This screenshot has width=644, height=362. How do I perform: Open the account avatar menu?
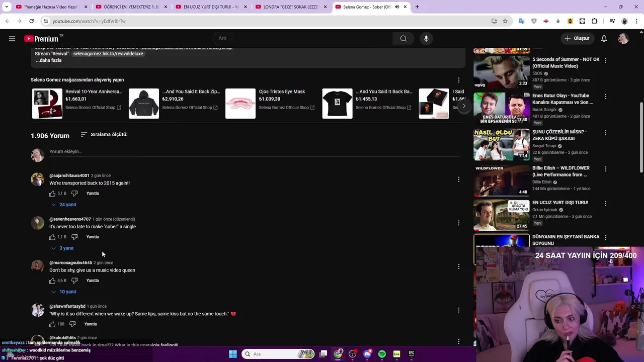point(623,38)
